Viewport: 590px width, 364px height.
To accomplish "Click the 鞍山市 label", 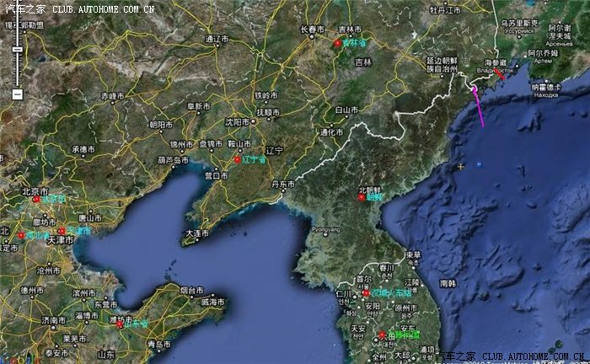I will click(239, 144).
